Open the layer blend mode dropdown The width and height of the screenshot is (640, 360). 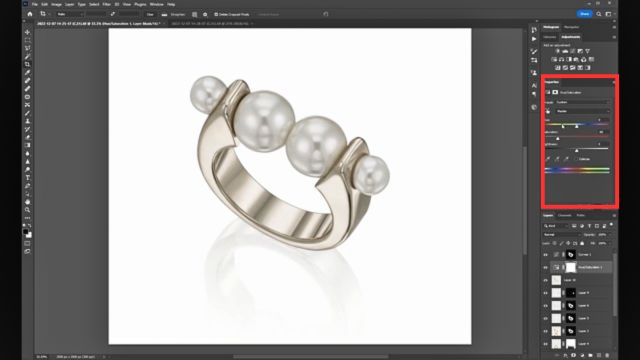[562, 235]
